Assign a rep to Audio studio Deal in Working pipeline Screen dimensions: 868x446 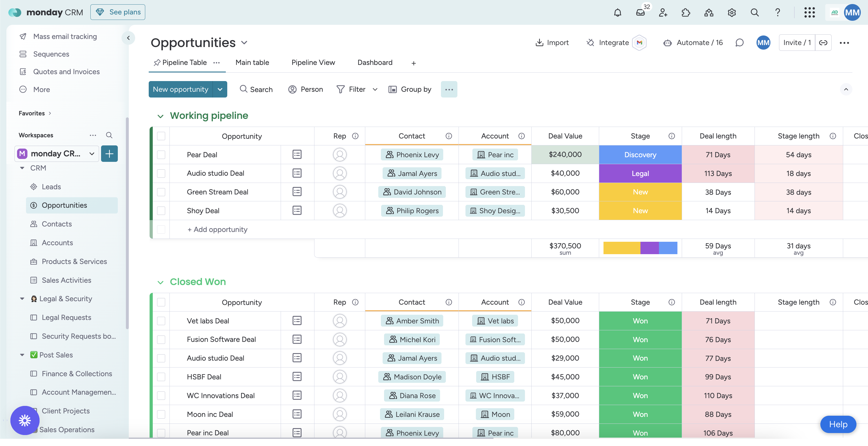(340, 173)
